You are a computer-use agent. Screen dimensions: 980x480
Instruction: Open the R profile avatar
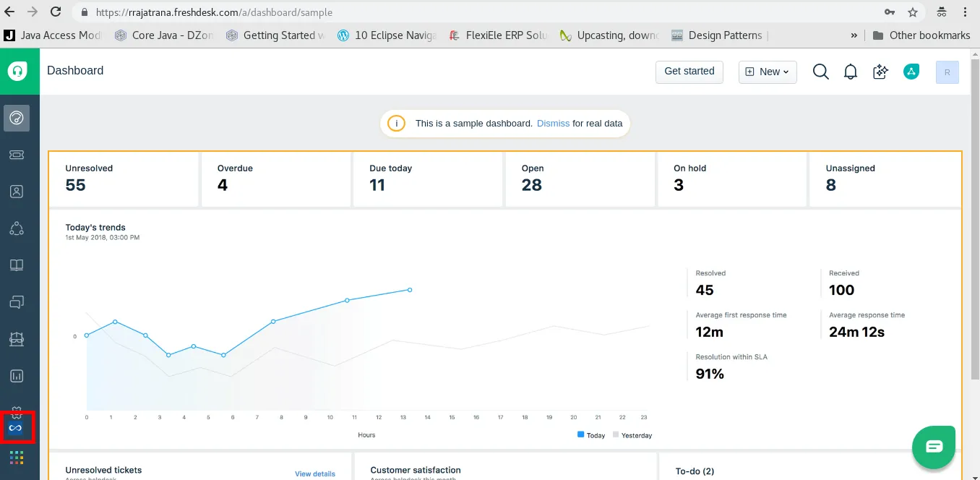(x=947, y=72)
